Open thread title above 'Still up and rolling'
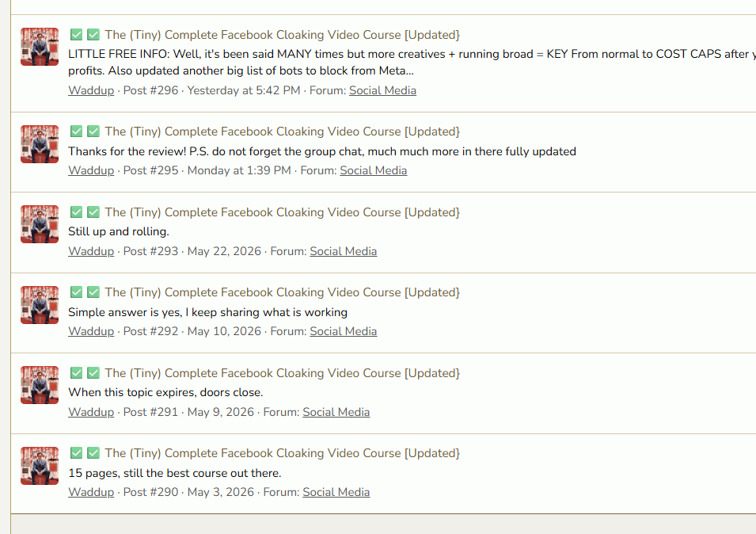 (x=282, y=212)
